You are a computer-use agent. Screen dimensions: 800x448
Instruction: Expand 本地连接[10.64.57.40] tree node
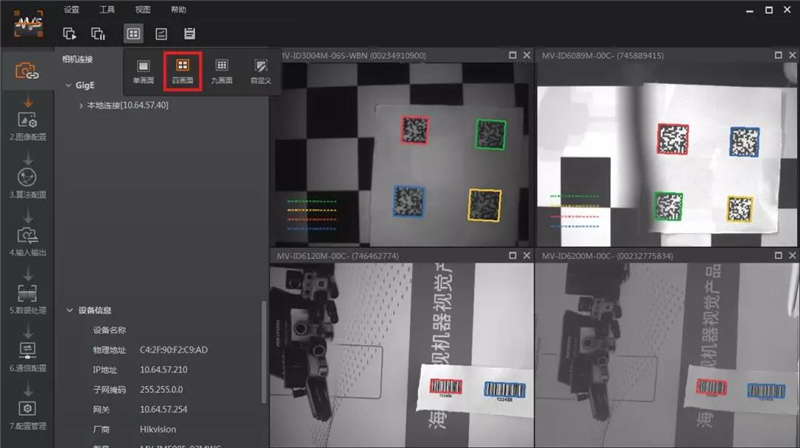point(80,105)
